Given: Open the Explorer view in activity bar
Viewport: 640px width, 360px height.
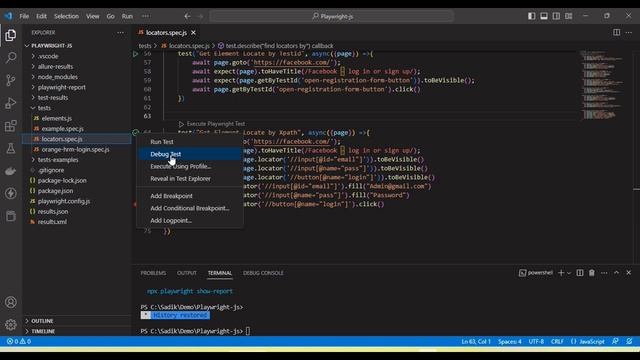Looking at the screenshot, I should 11,35.
